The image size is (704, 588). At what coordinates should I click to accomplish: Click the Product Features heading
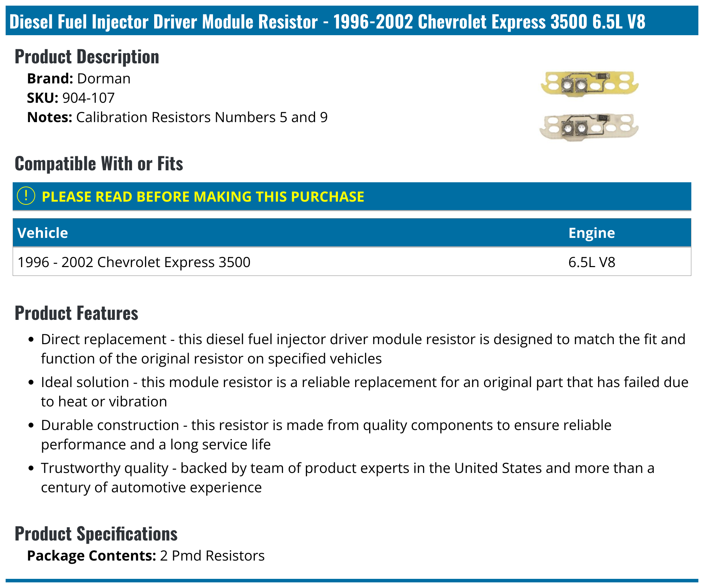pyautogui.click(x=76, y=313)
